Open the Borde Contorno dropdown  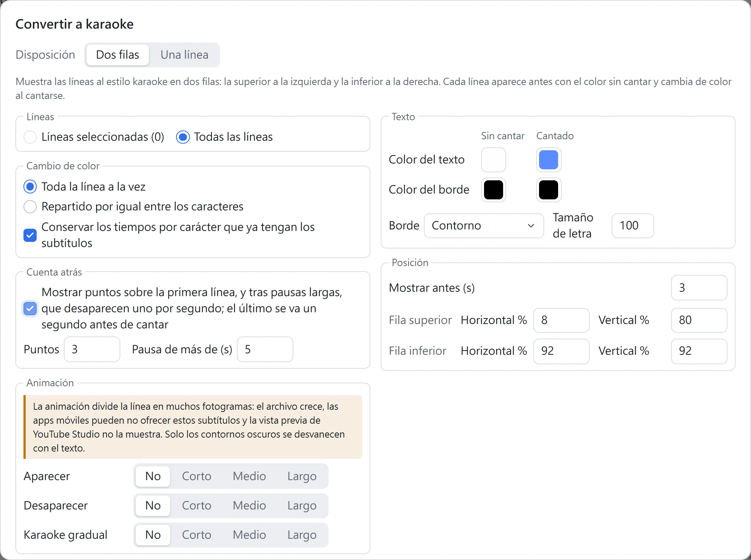[x=484, y=226]
